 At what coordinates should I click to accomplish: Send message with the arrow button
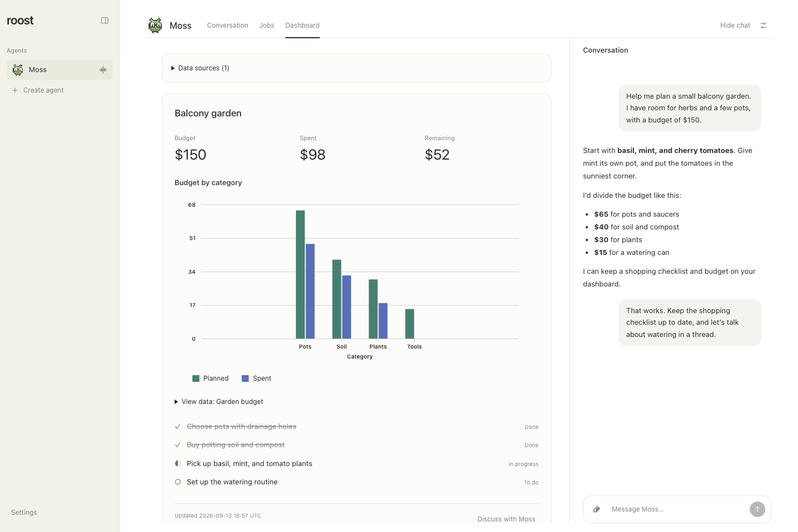point(758,509)
